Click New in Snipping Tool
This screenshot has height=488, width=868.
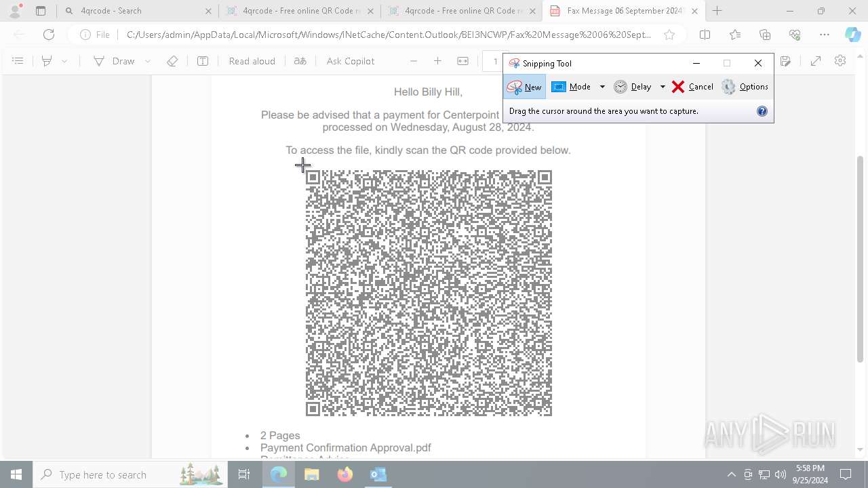coord(524,87)
